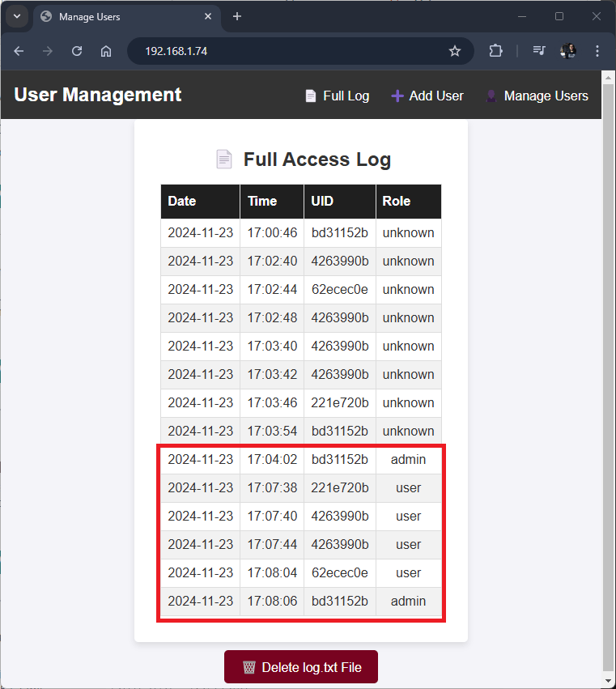Viewport: 616px width, 689px height.
Task: Open browser extensions puzzle icon
Action: (x=495, y=50)
